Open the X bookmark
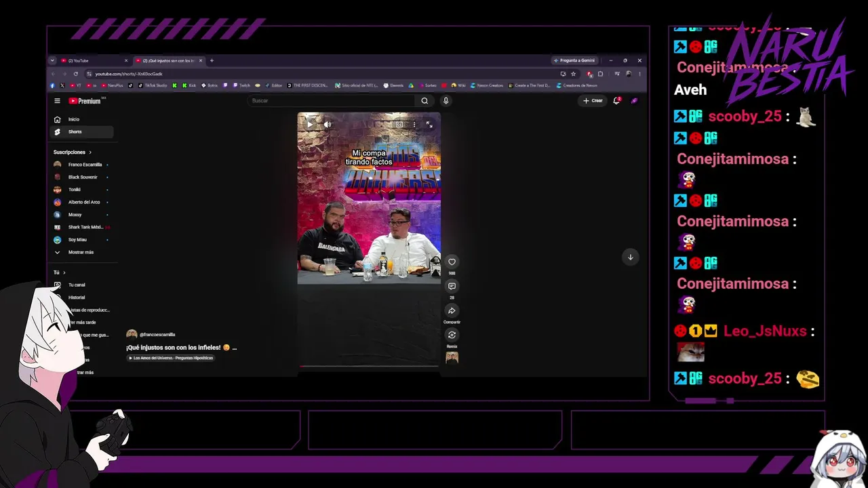 tap(62, 85)
